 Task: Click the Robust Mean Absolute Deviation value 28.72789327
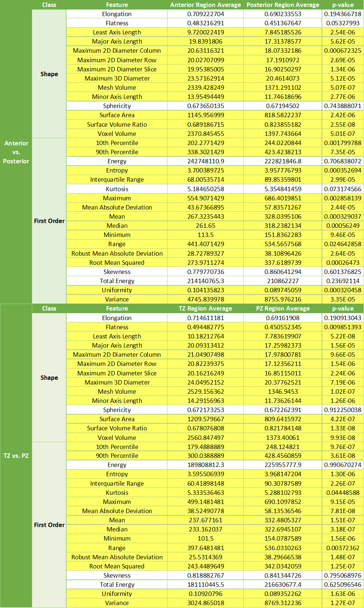[x=206, y=253]
